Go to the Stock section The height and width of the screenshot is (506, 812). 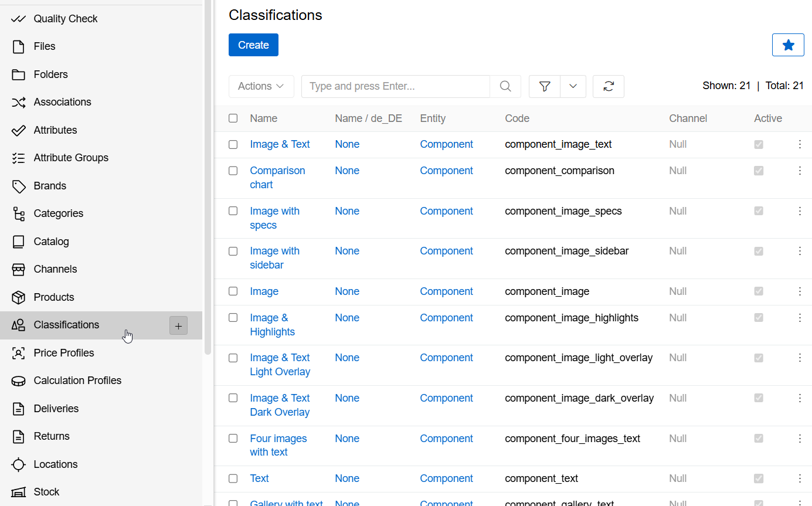(46, 492)
